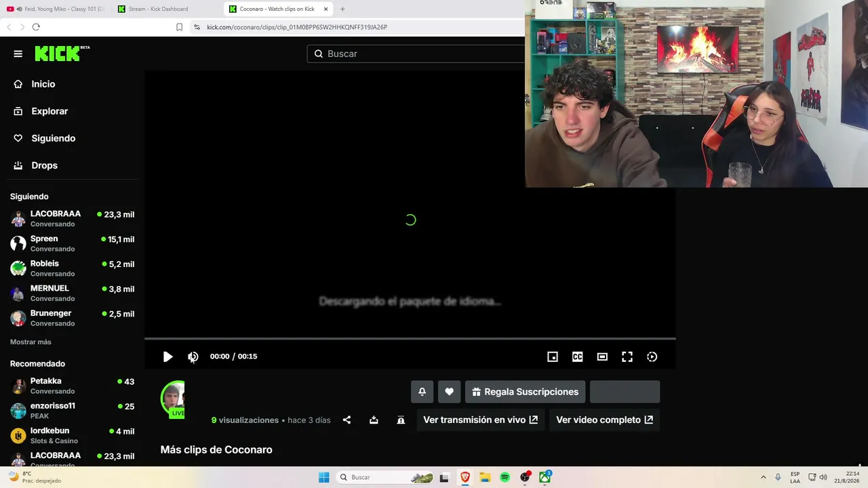Click the microphone tray icon
The width and height of the screenshot is (868, 488).
click(x=778, y=477)
